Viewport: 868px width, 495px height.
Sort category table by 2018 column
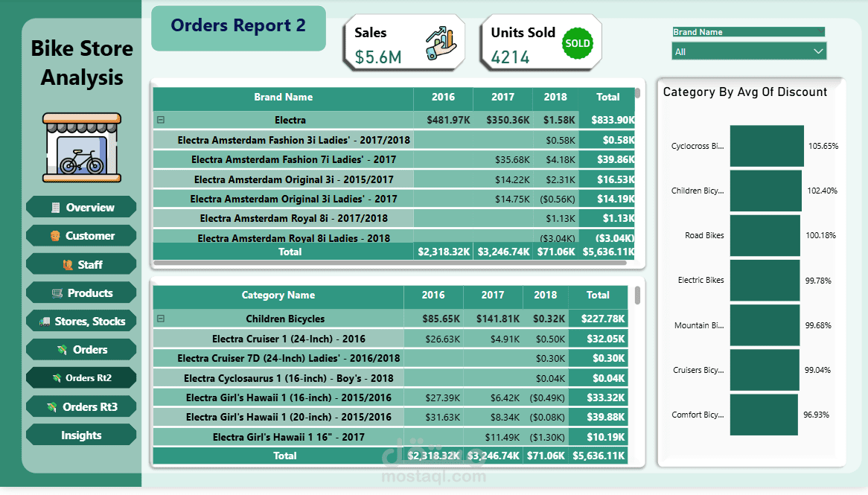545,295
